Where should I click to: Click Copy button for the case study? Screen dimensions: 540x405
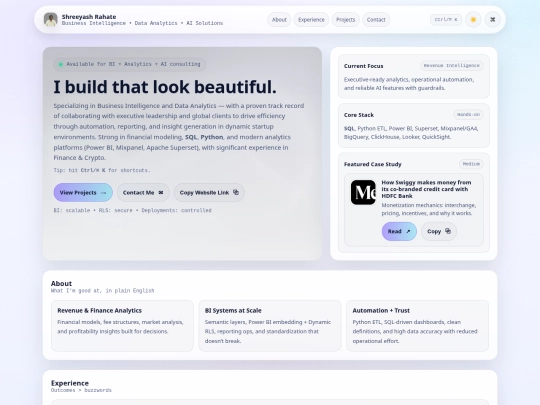[439, 231]
